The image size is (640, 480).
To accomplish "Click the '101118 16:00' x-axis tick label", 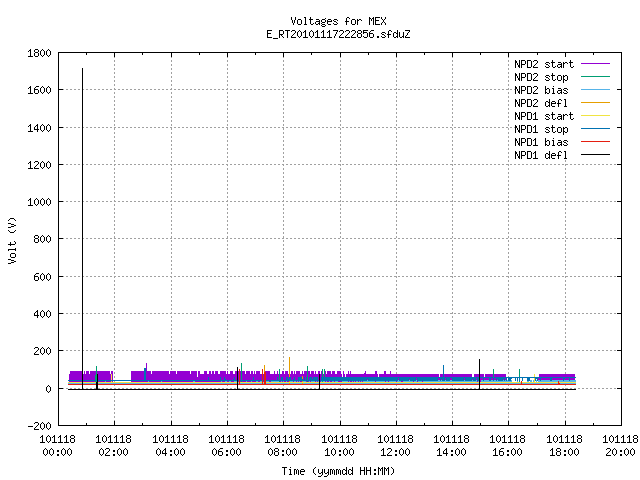I will [x=507, y=446].
